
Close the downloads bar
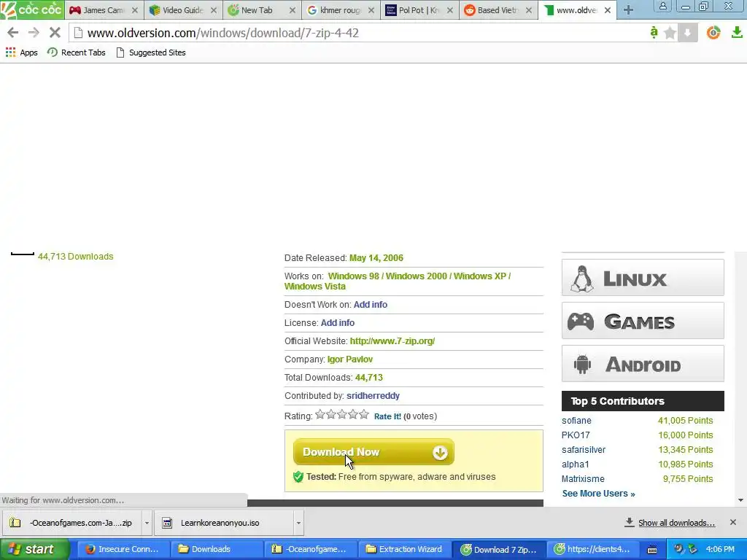pyautogui.click(x=732, y=522)
